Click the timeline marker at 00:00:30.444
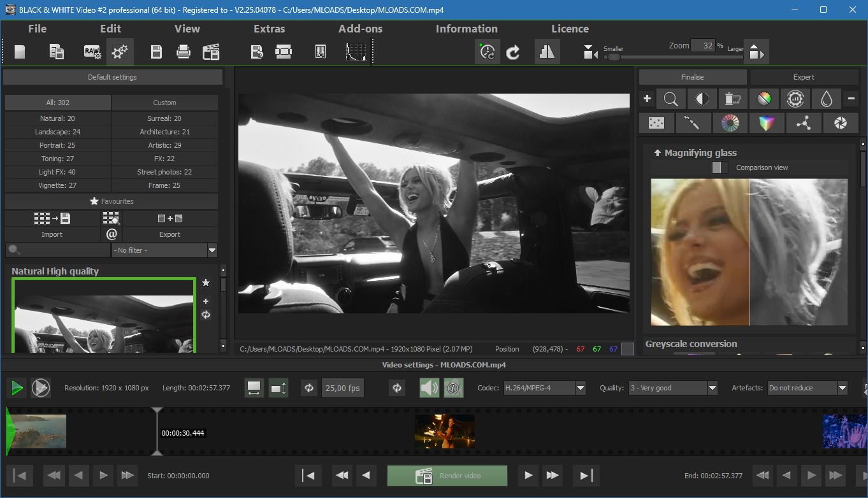Image resolution: width=868 pixels, height=498 pixels. click(157, 432)
